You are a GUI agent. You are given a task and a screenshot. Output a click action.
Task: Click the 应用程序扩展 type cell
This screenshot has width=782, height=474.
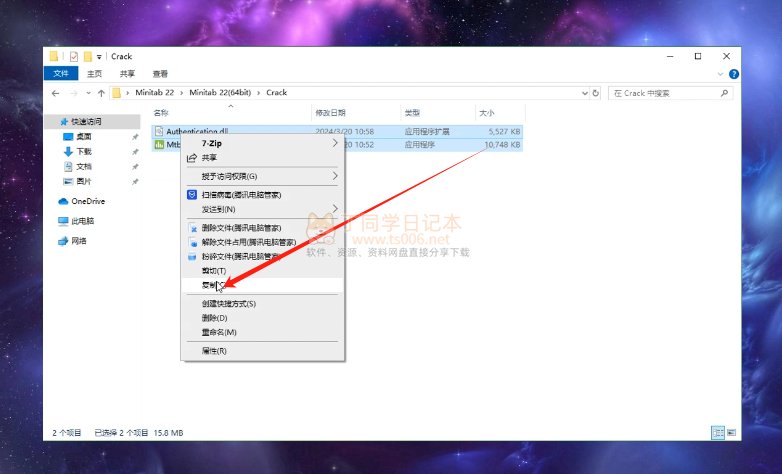pyautogui.click(x=427, y=131)
